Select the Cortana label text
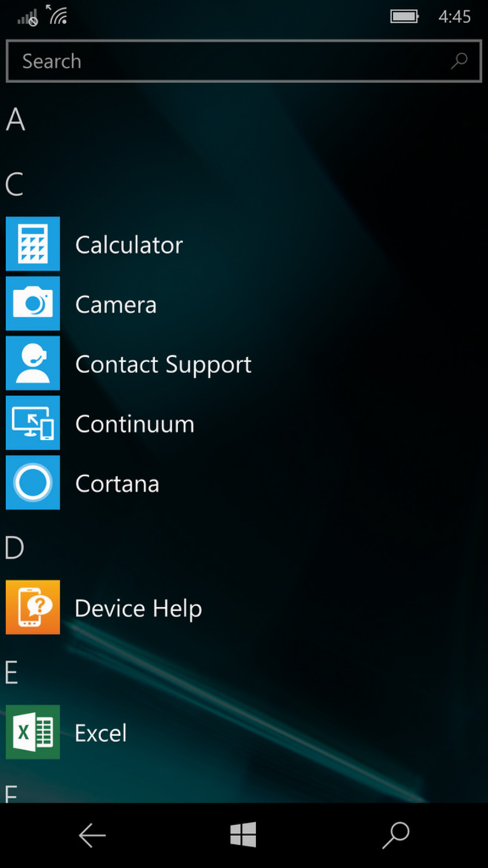488x868 pixels. point(117,484)
